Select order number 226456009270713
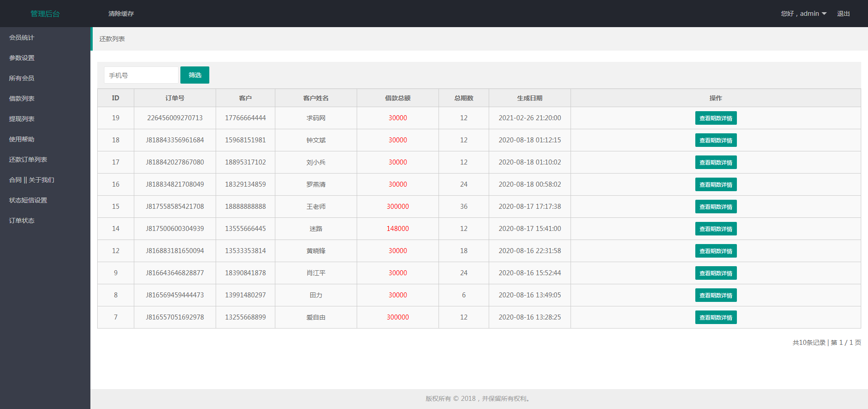Screen dimensions: 868x409 (175, 118)
